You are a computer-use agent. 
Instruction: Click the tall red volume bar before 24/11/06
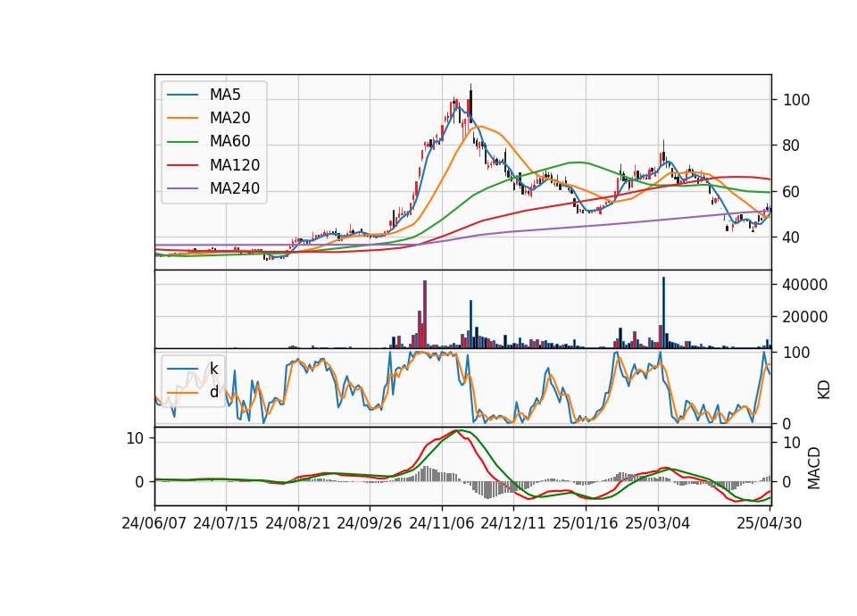tap(425, 314)
